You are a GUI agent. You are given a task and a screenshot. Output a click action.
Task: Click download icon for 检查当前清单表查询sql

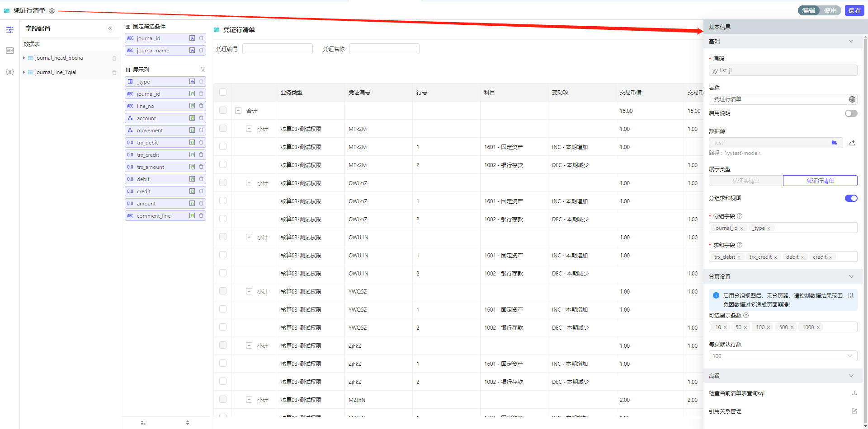point(854,393)
